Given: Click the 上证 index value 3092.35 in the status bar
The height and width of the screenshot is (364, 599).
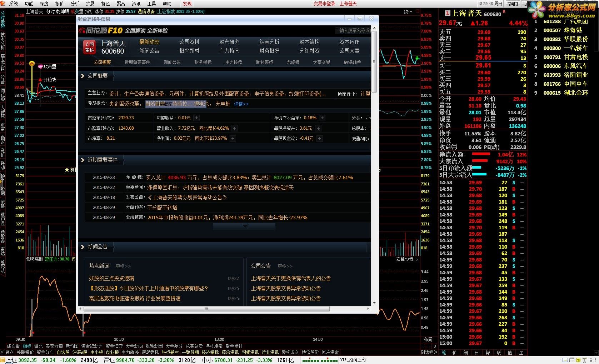Looking at the screenshot, I should [27, 360].
